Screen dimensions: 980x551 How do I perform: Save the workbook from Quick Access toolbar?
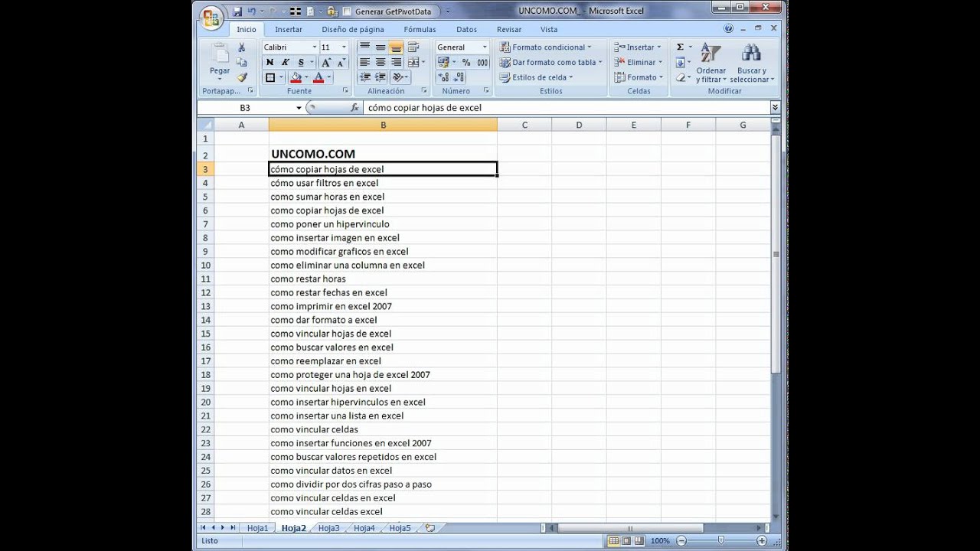(237, 11)
